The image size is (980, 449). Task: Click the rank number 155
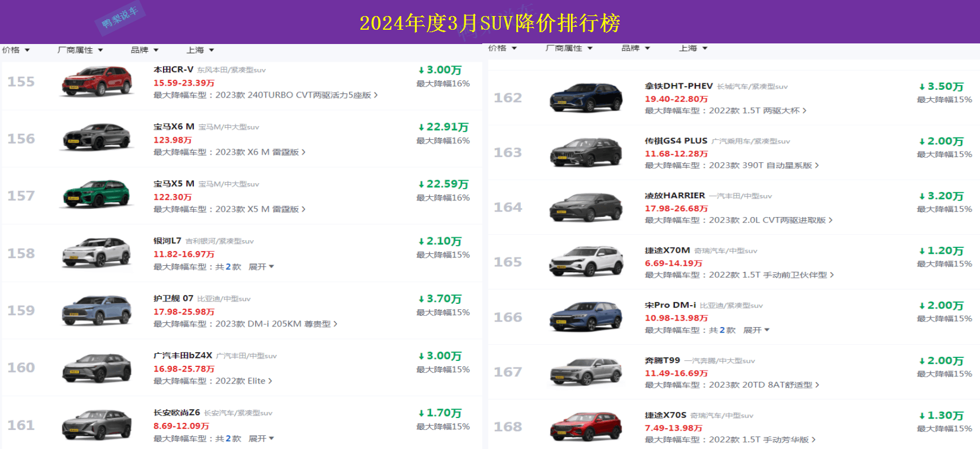pyautogui.click(x=21, y=82)
